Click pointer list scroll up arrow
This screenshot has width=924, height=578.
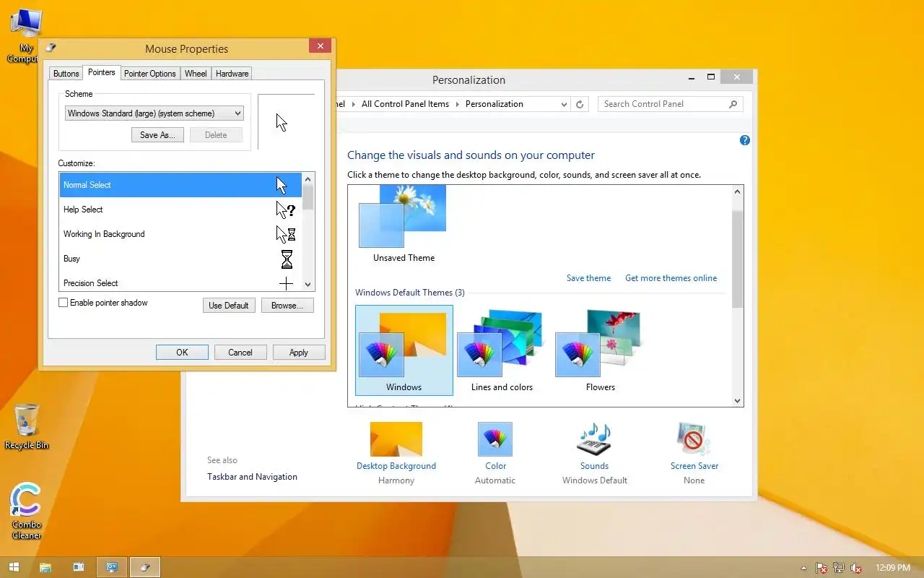(308, 178)
